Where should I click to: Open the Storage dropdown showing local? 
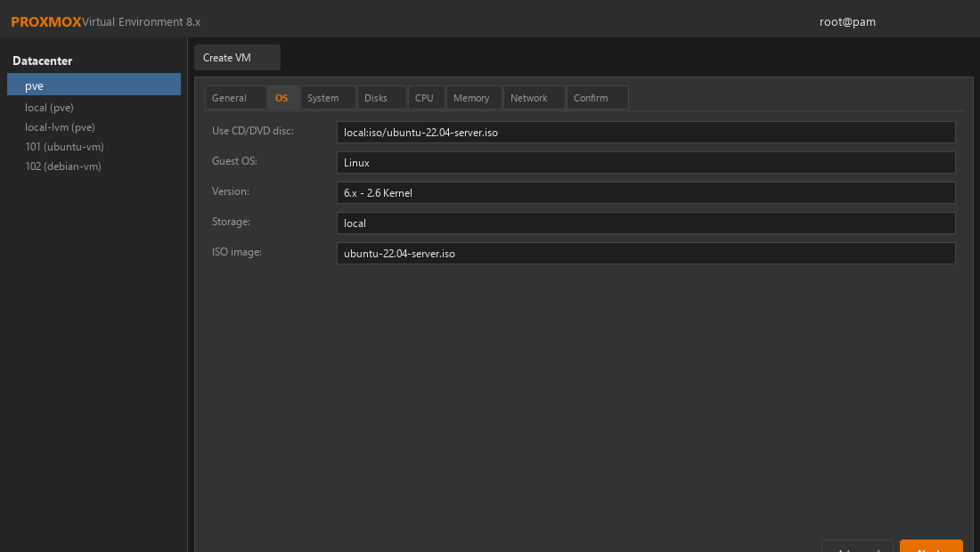pyautogui.click(x=646, y=223)
